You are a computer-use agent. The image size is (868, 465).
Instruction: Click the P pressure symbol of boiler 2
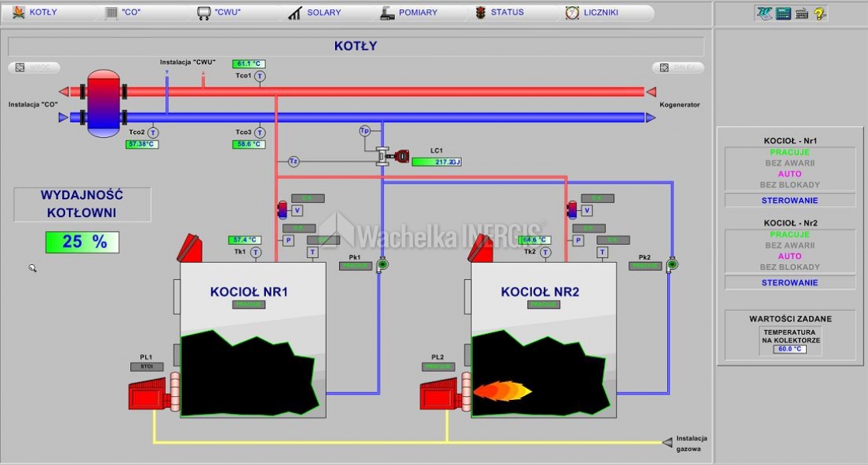(x=578, y=240)
